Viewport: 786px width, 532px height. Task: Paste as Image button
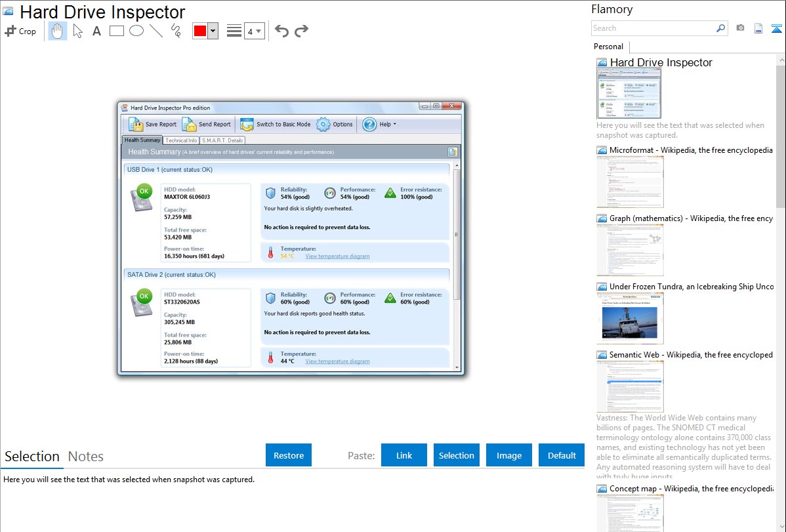coord(508,455)
